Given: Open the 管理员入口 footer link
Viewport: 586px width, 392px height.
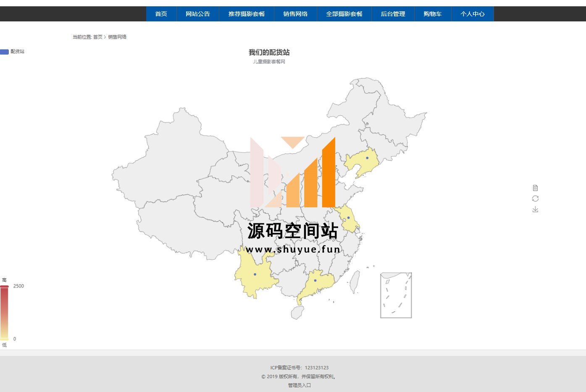Looking at the screenshot, I should [300, 385].
